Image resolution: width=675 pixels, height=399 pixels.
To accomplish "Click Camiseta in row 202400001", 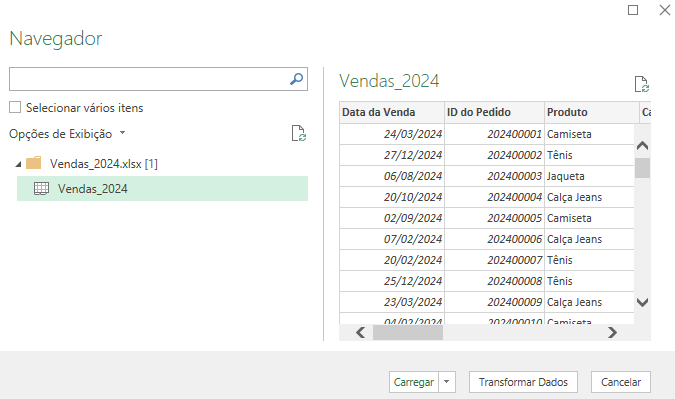I will (x=589, y=134).
